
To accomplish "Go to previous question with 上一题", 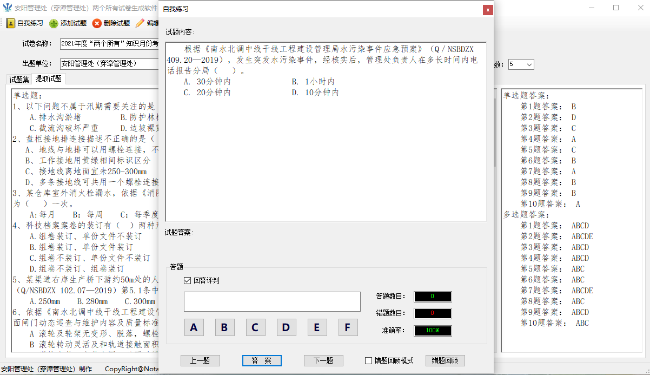I will [x=200, y=360].
